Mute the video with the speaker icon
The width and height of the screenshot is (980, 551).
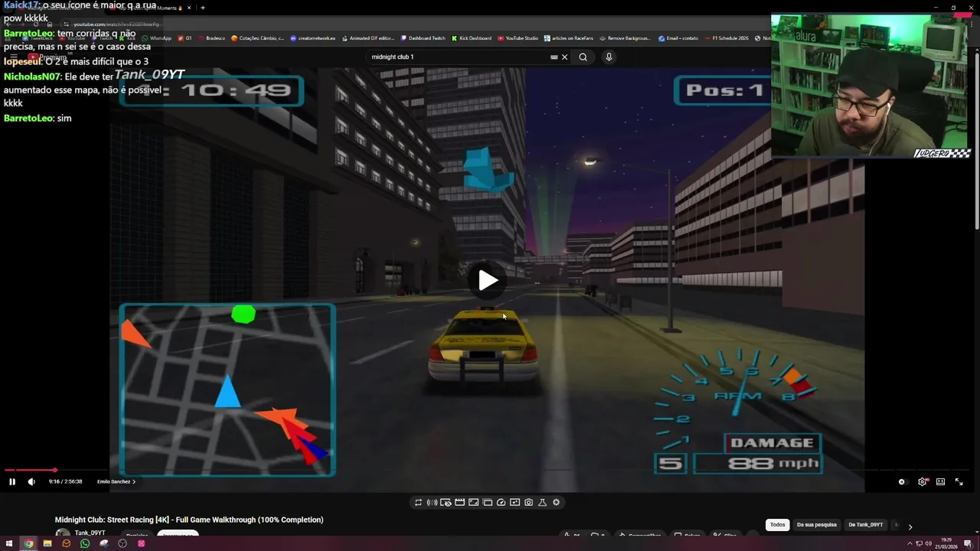[31, 481]
